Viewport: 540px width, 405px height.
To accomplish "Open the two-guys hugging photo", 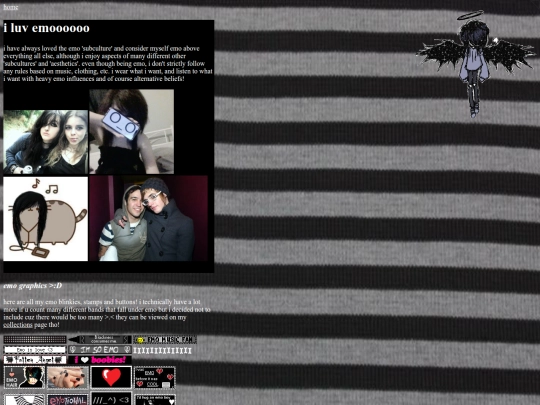I will (x=148, y=218).
